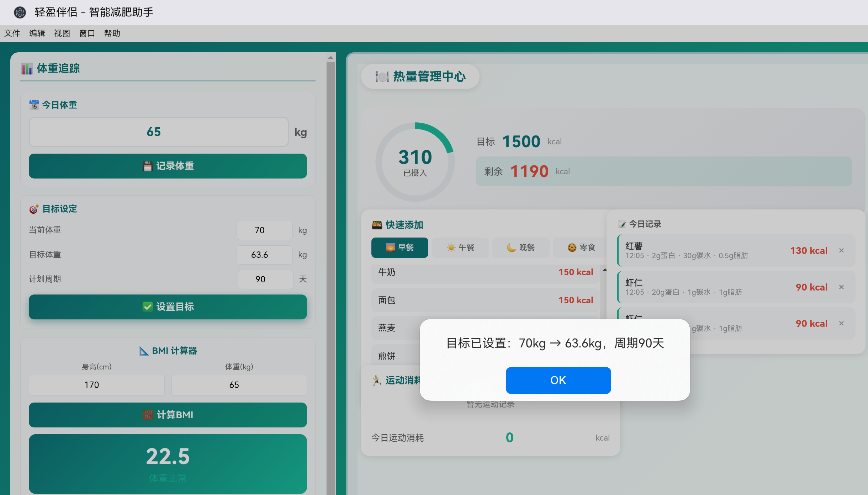
Task: Click the bento icon beside 快速添加
Action: 377,225
